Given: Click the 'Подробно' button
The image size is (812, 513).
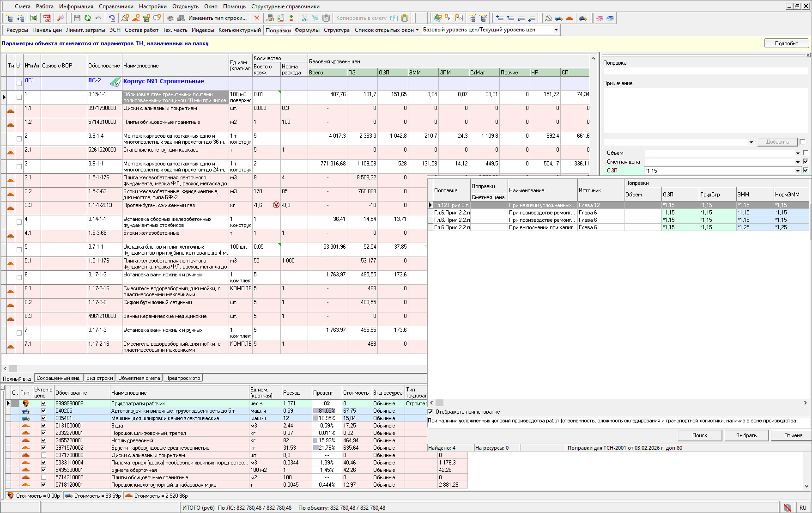Looking at the screenshot, I should tap(787, 43).
